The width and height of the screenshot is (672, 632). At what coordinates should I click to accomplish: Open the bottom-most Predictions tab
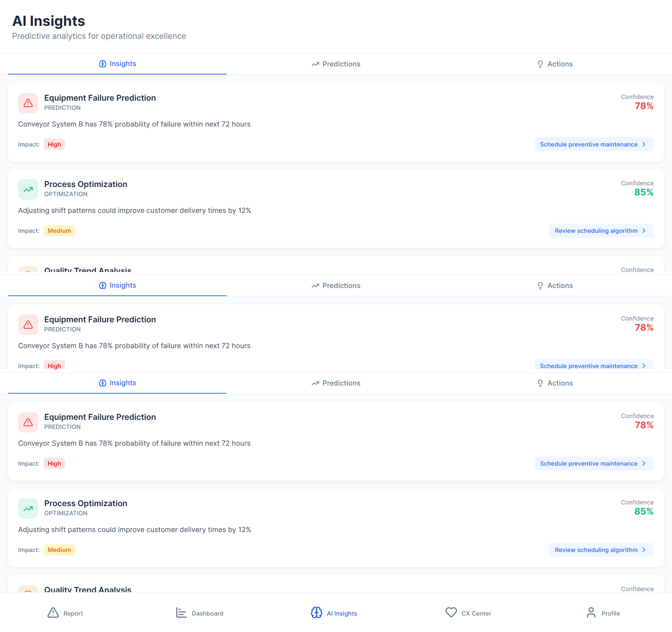[336, 383]
